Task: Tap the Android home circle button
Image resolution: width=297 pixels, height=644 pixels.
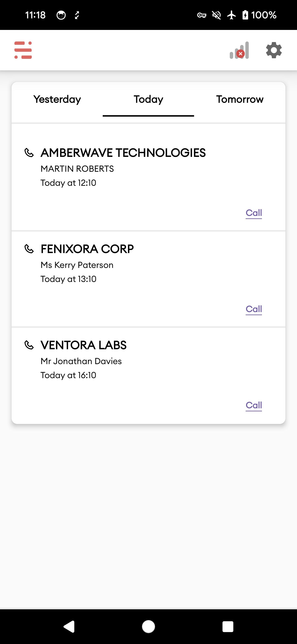Action: tap(148, 626)
